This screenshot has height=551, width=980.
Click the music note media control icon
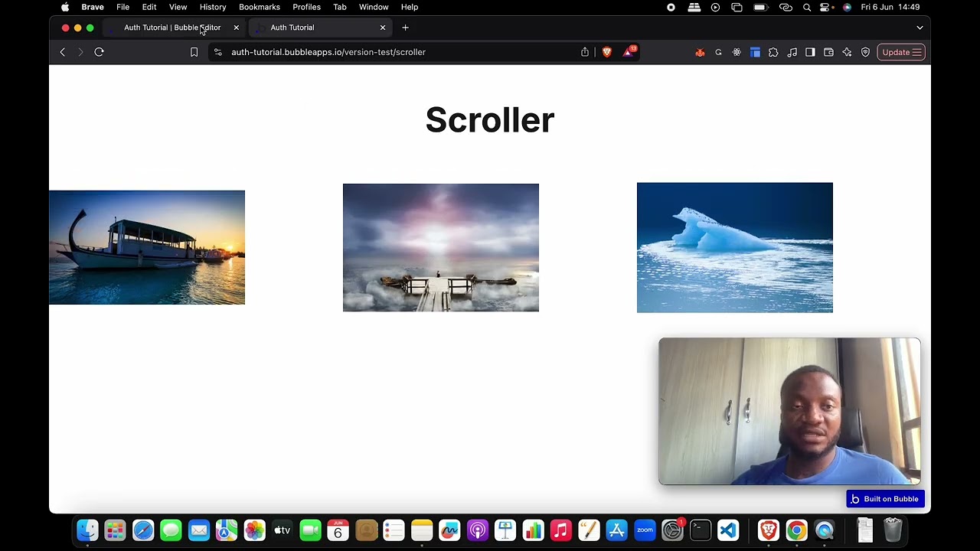[792, 52]
